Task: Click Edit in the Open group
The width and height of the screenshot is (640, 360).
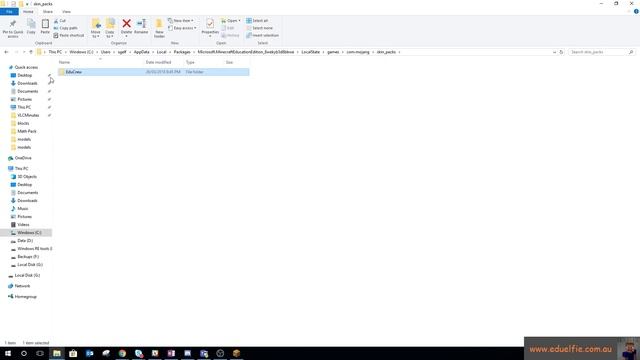Action: pyautogui.click(x=228, y=28)
